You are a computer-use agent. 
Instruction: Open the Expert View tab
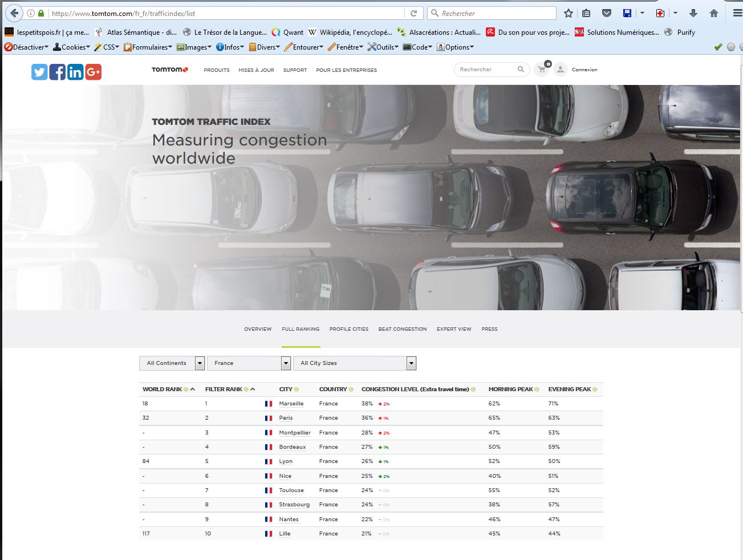(x=454, y=329)
